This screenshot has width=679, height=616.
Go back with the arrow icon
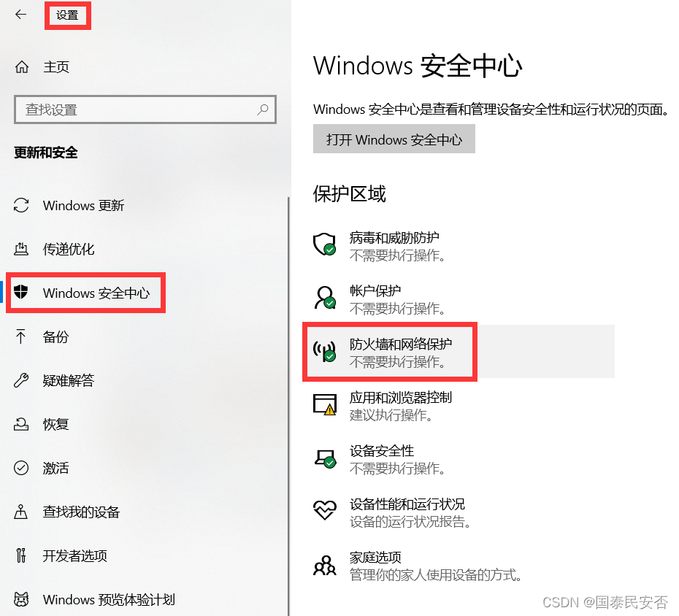[x=20, y=15]
